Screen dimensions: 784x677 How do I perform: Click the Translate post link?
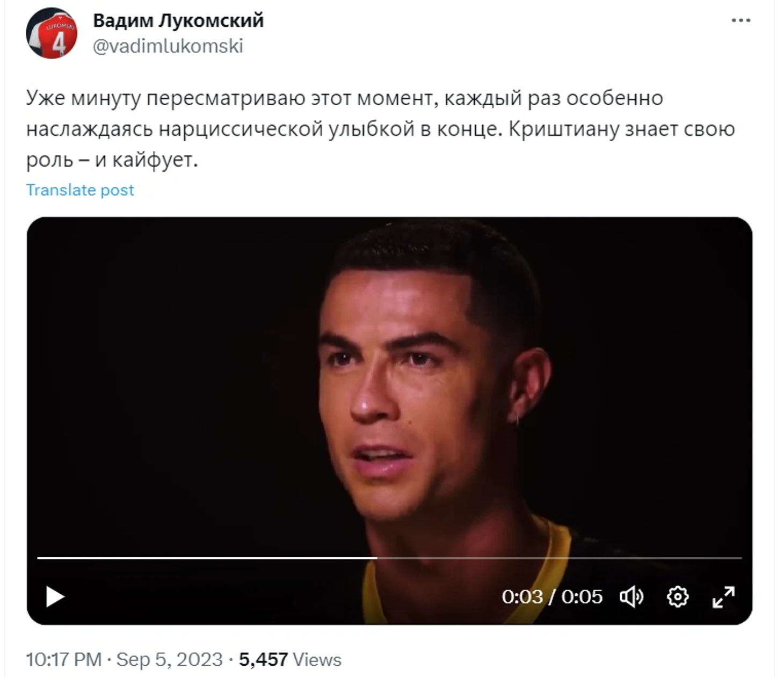point(80,190)
